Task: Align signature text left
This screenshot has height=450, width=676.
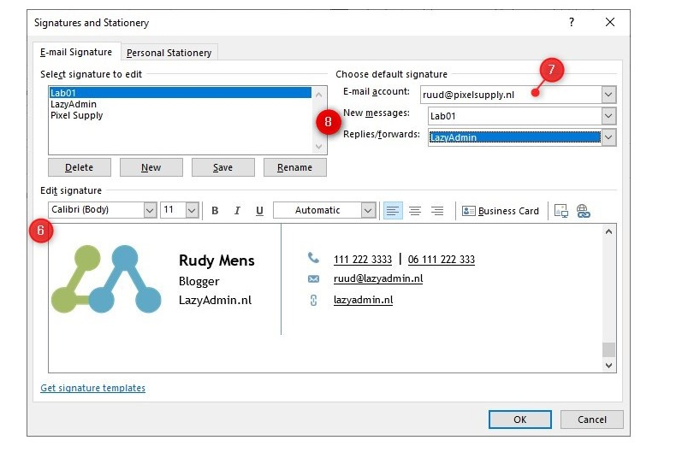Action: tap(393, 211)
